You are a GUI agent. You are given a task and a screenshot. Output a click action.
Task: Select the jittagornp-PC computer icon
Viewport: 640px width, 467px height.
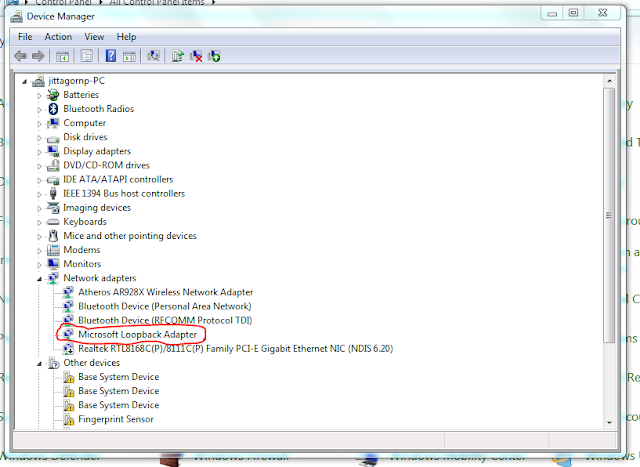pos(38,81)
